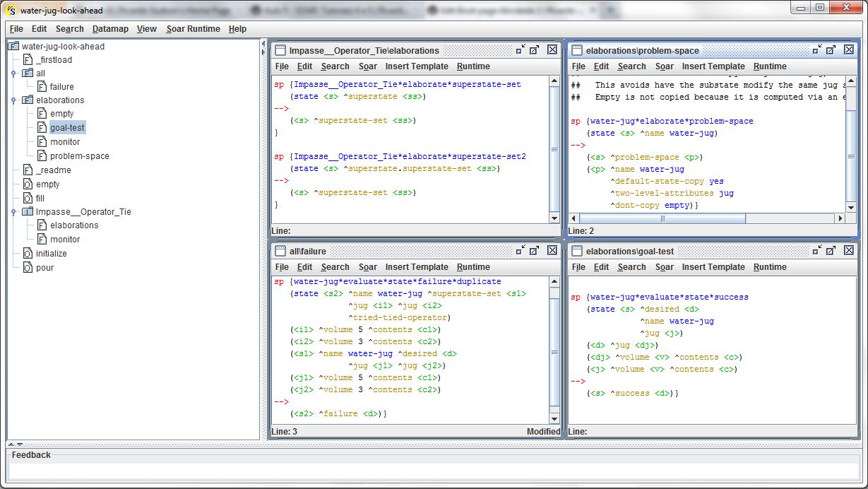868x489 pixels.
Task: Select the 'pour' operator in the tree
Action: pos(44,268)
